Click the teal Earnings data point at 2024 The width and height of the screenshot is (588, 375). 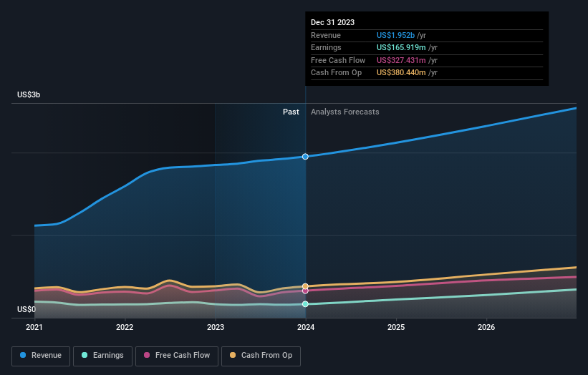point(305,304)
